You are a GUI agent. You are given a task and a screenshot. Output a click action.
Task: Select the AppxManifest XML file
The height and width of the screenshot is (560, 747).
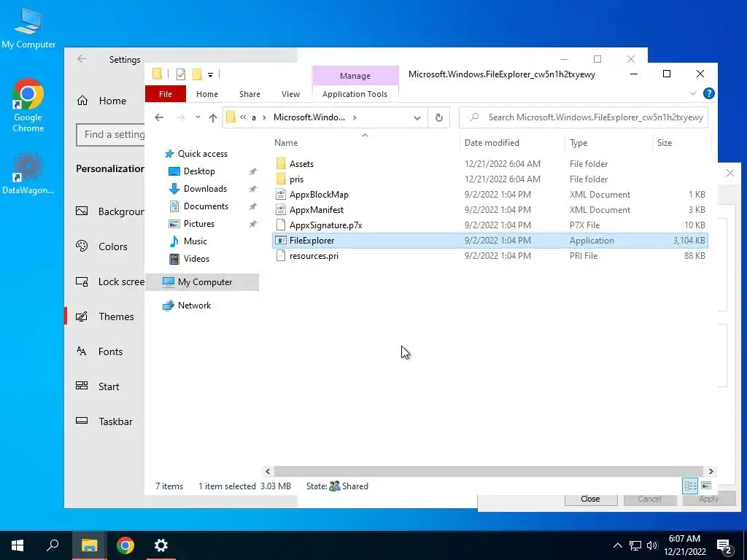point(317,209)
